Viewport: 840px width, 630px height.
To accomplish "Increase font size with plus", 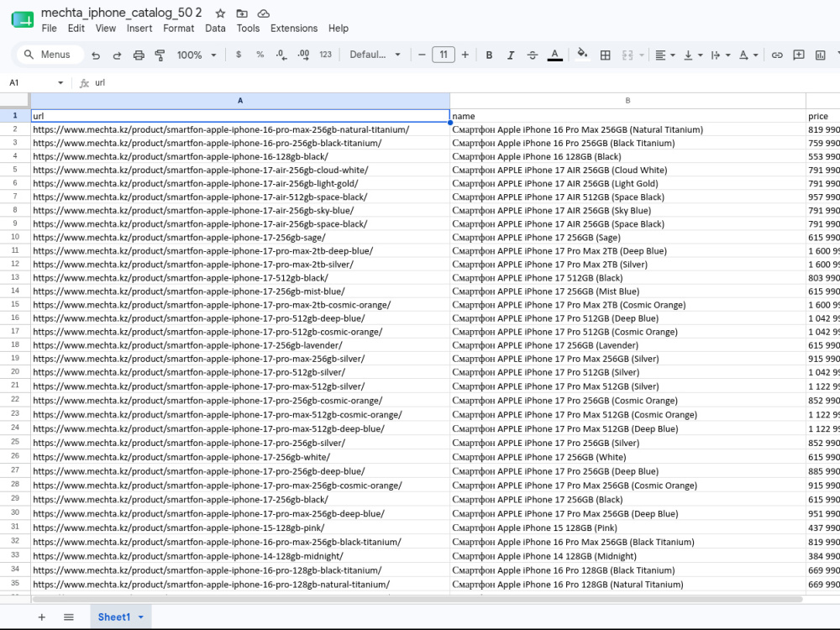I will pos(465,55).
